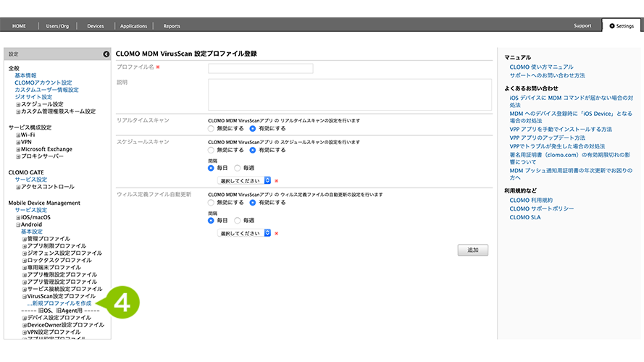
Task: Select 無効にする for ウィルス定義ファイル自動更新
Action: click(211, 202)
